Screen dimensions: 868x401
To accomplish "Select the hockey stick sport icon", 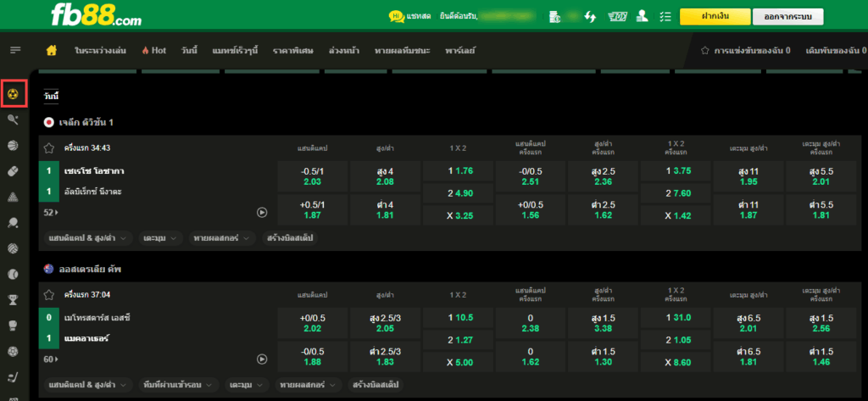I will tap(14, 376).
